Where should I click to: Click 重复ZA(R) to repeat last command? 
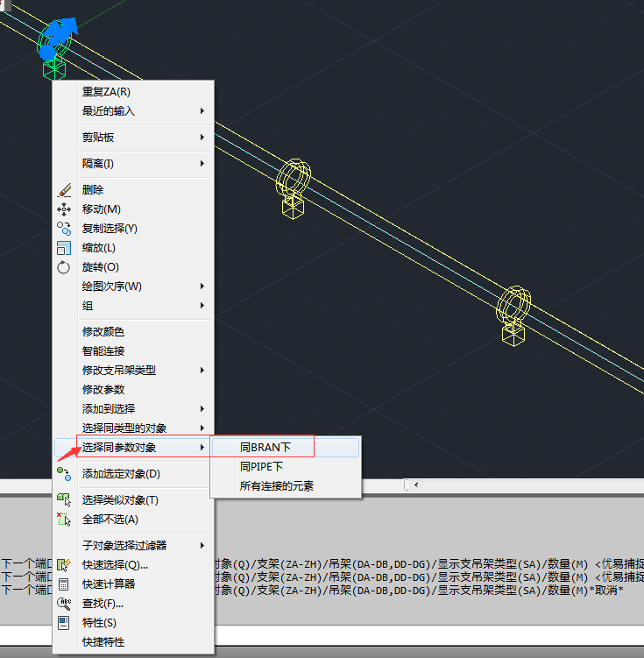point(106,92)
